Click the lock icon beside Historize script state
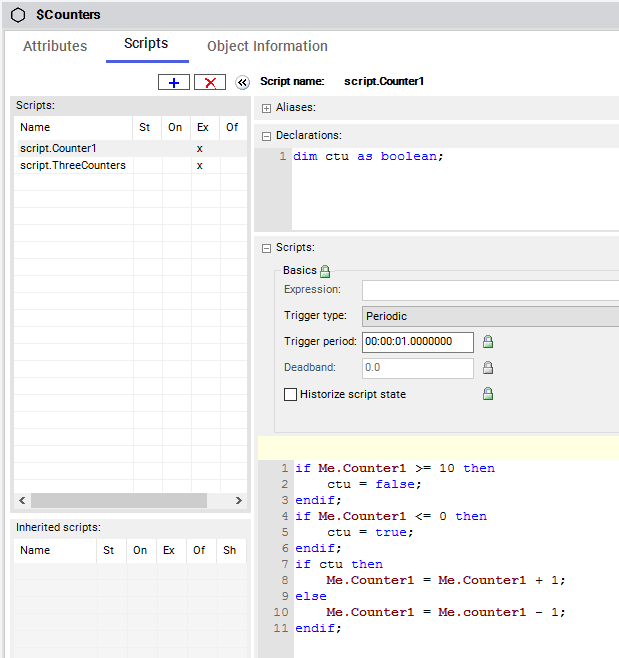The image size is (619, 658). pos(488,394)
